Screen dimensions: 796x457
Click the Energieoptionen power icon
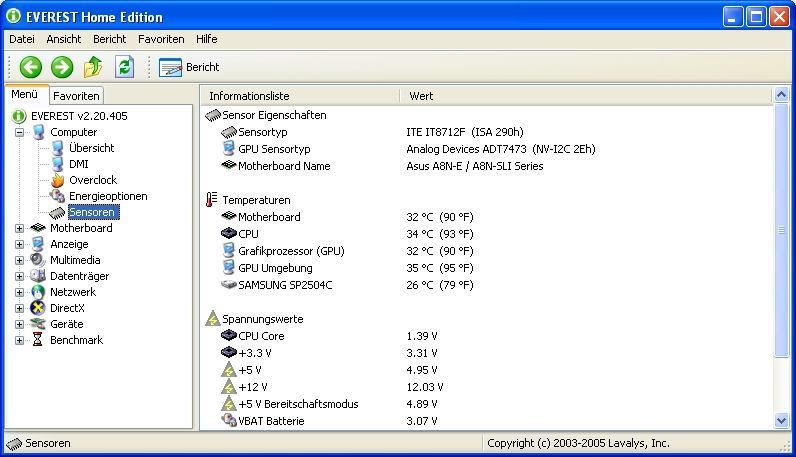pyautogui.click(x=57, y=196)
